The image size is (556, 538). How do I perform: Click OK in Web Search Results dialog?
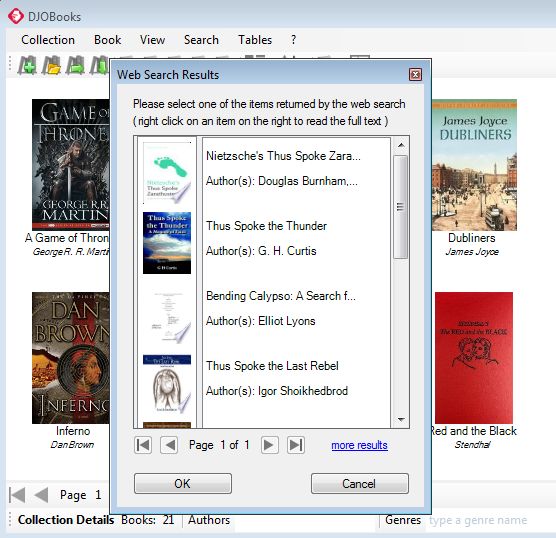(x=183, y=483)
